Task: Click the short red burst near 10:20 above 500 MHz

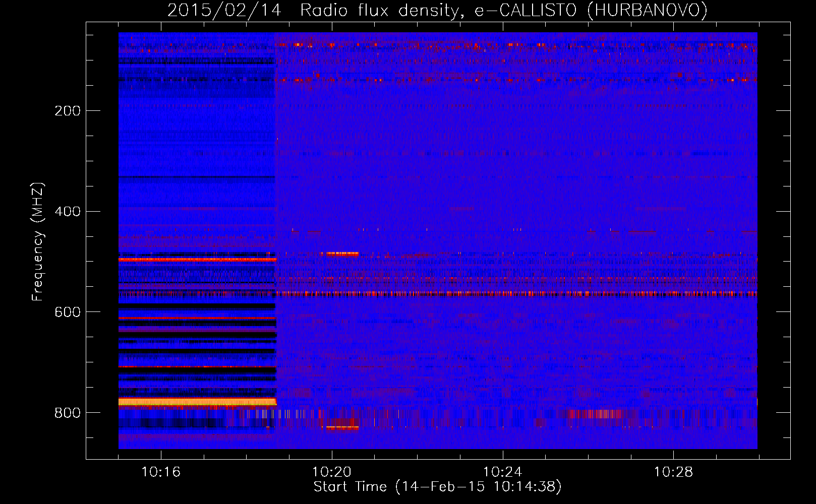Action: tap(342, 254)
